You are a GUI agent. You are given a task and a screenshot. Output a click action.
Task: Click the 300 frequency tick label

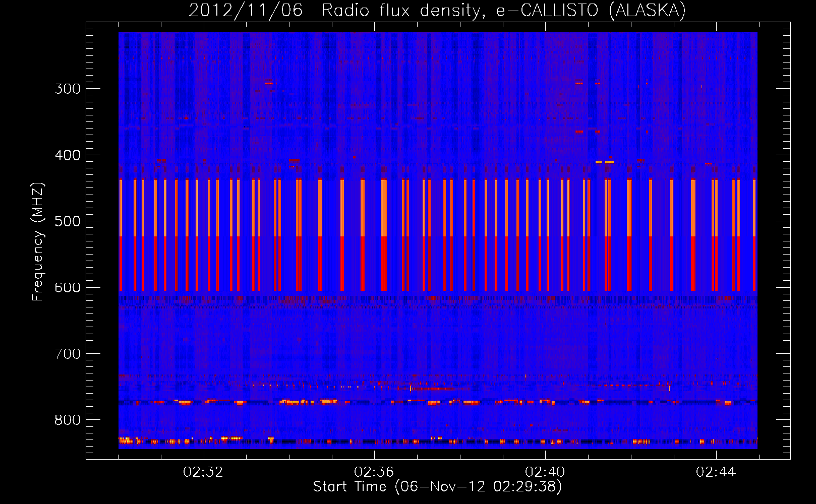(68, 89)
